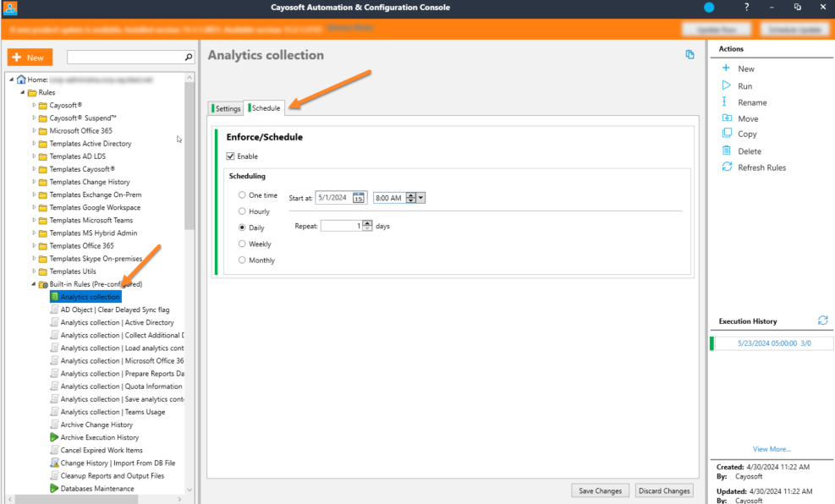
Task: Click the copy-rule icon beside Analytics collection title
Action: tap(690, 54)
